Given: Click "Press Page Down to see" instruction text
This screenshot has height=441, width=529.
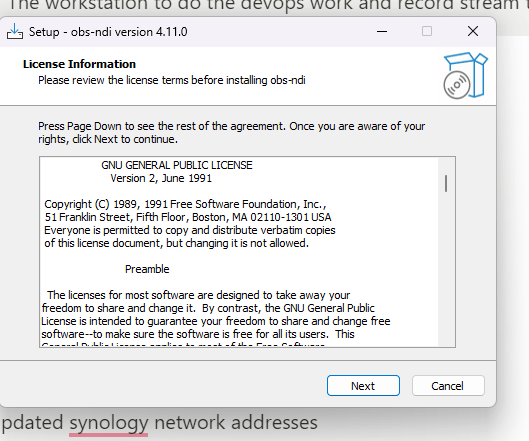Looking at the screenshot, I should tap(231, 133).
